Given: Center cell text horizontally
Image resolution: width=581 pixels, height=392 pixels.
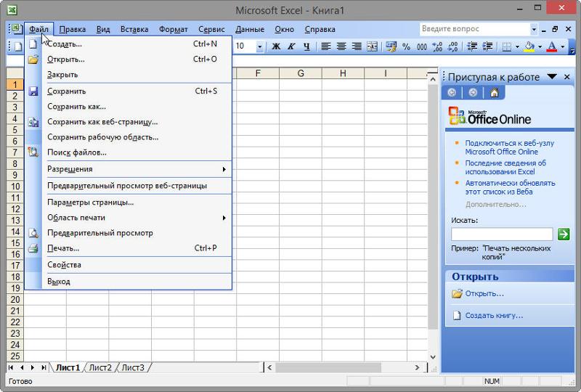Looking at the screenshot, I should tap(341, 46).
